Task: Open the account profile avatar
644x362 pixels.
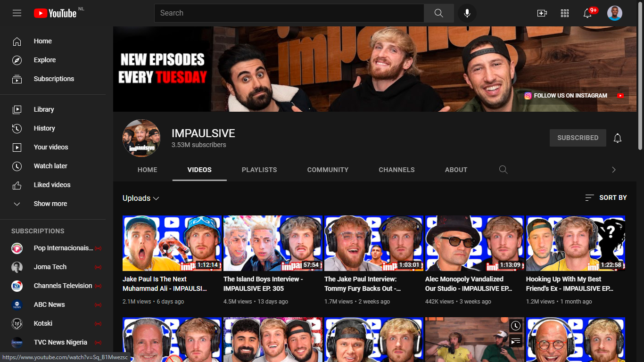Action: 615,13
